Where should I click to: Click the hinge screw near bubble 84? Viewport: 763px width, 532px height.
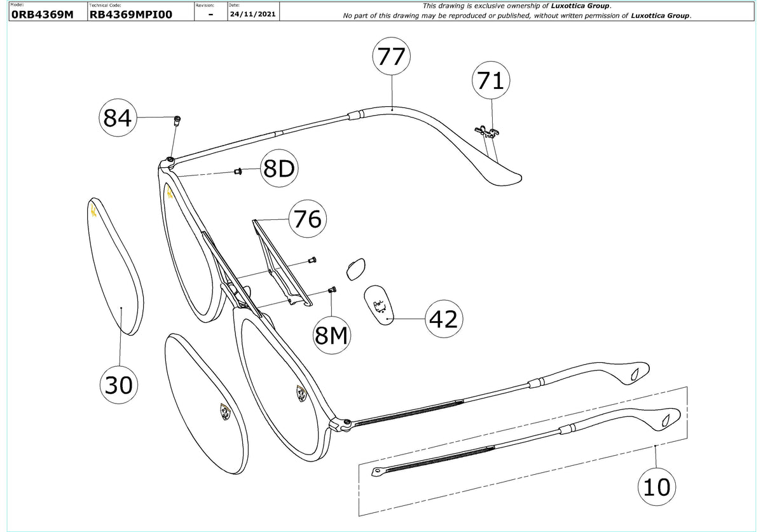pyautogui.click(x=178, y=119)
